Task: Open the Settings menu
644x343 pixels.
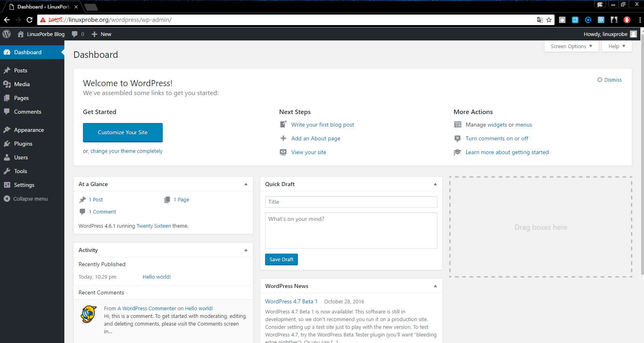Action: (32, 185)
